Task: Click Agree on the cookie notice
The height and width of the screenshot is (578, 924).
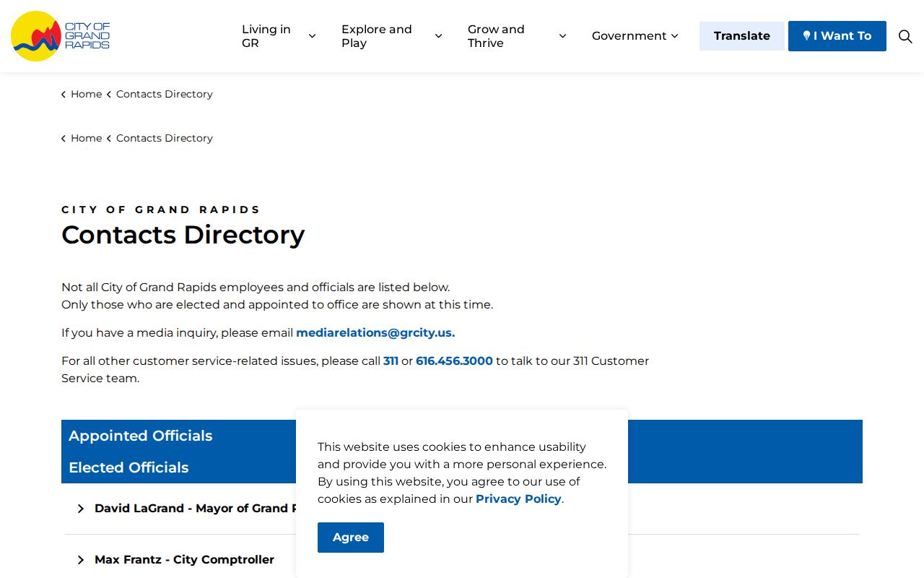Action: click(351, 538)
